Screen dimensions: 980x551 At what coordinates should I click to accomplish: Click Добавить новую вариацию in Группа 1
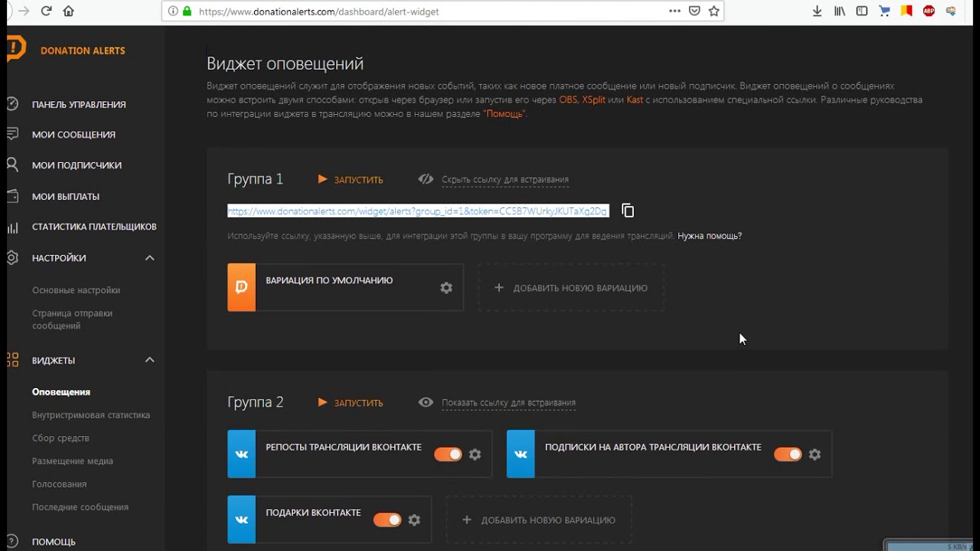click(571, 288)
